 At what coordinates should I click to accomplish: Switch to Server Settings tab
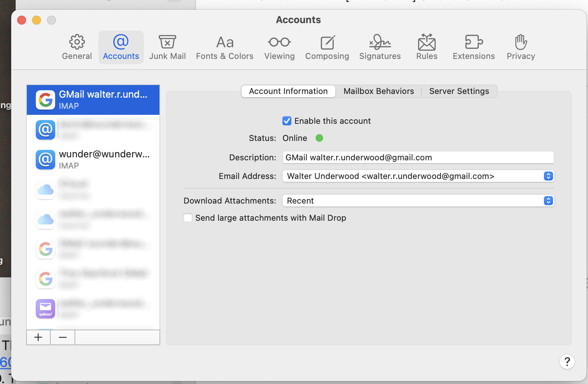click(459, 91)
